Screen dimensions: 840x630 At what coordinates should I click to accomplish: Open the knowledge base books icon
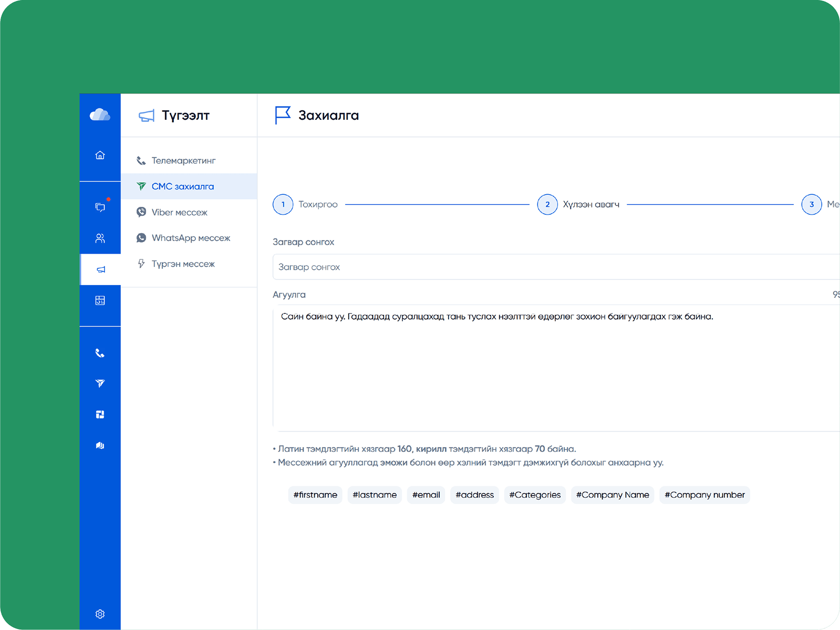(x=100, y=445)
